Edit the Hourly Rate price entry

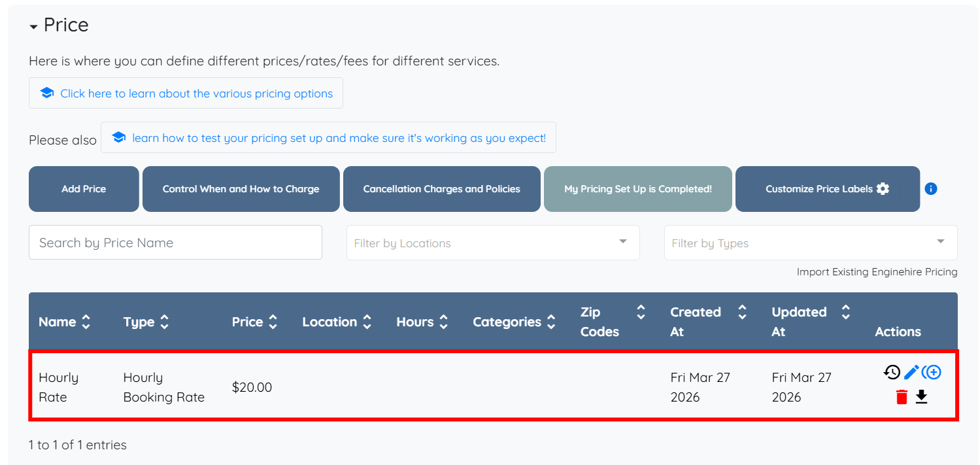tap(911, 372)
